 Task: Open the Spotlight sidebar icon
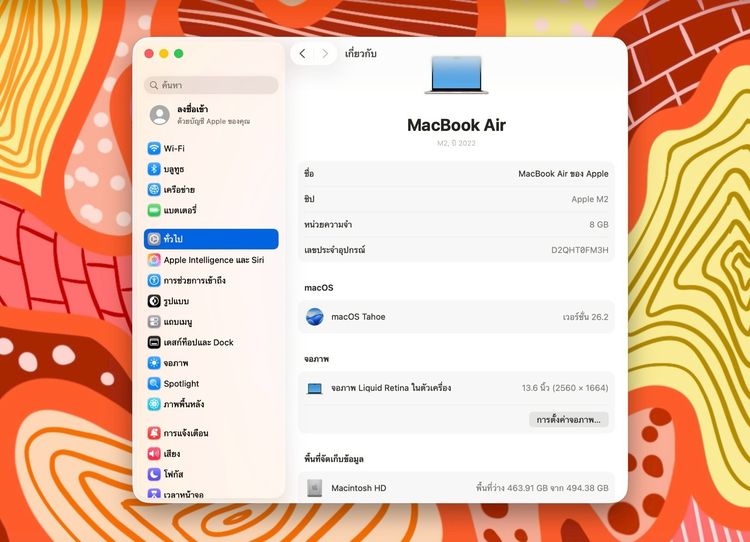(x=154, y=383)
